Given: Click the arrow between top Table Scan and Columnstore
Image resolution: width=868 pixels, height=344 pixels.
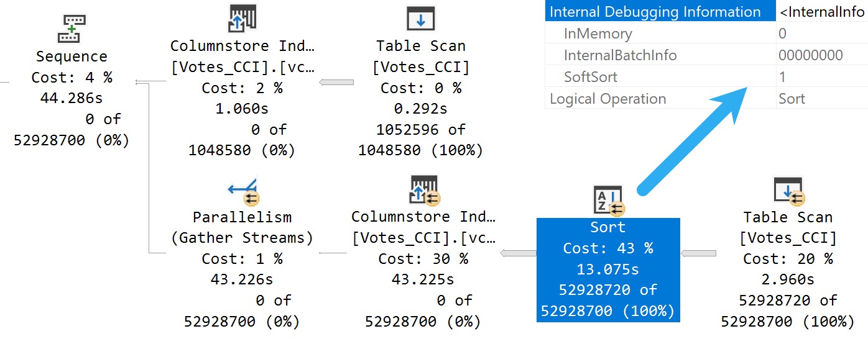Looking at the screenshot, I should pyautogui.click(x=336, y=82).
